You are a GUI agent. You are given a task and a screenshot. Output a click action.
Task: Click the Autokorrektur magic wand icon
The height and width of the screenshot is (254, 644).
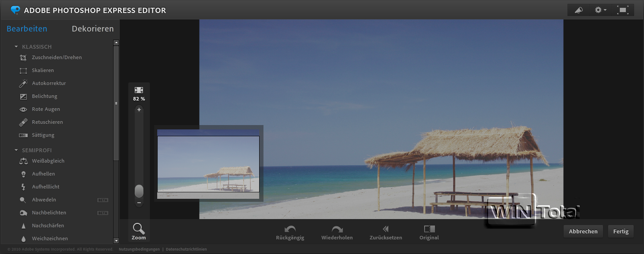click(23, 84)
